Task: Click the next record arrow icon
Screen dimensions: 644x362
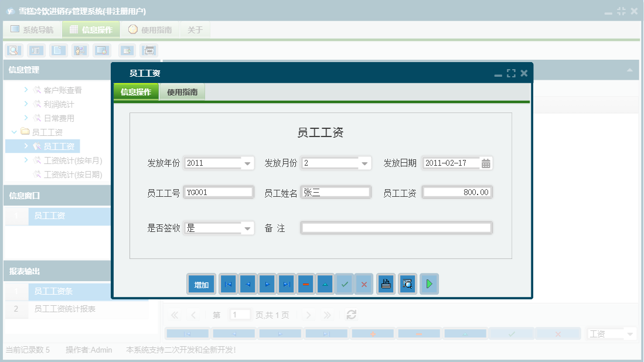Action: tap(268, 284)
